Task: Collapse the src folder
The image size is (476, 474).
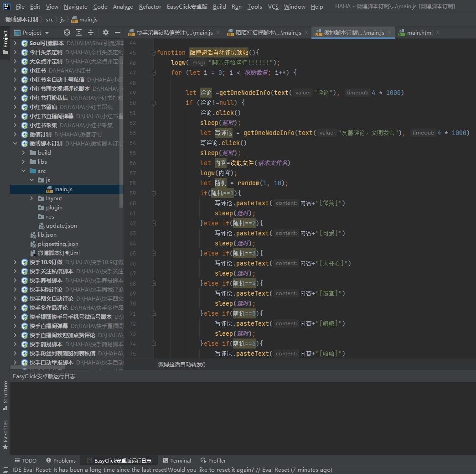Action: 23,171
